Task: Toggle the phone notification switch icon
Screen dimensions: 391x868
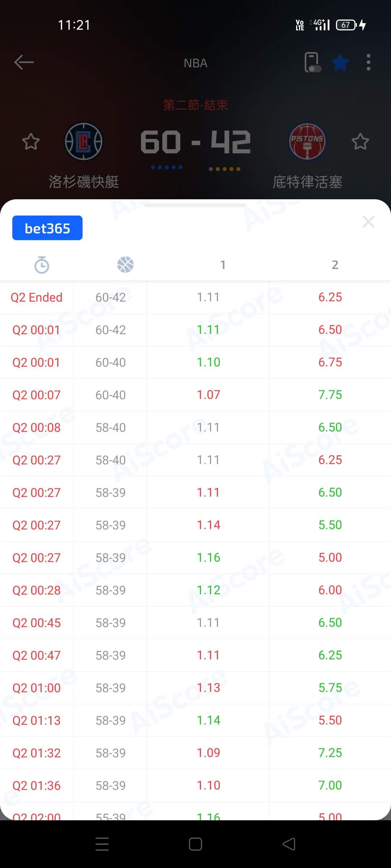Action: (312, 62)
